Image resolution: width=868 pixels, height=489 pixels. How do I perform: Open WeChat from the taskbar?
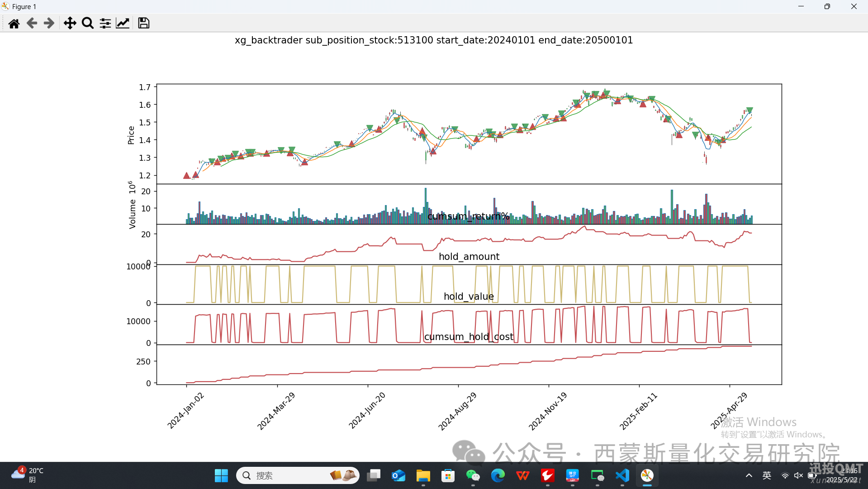tap(473, 475)
